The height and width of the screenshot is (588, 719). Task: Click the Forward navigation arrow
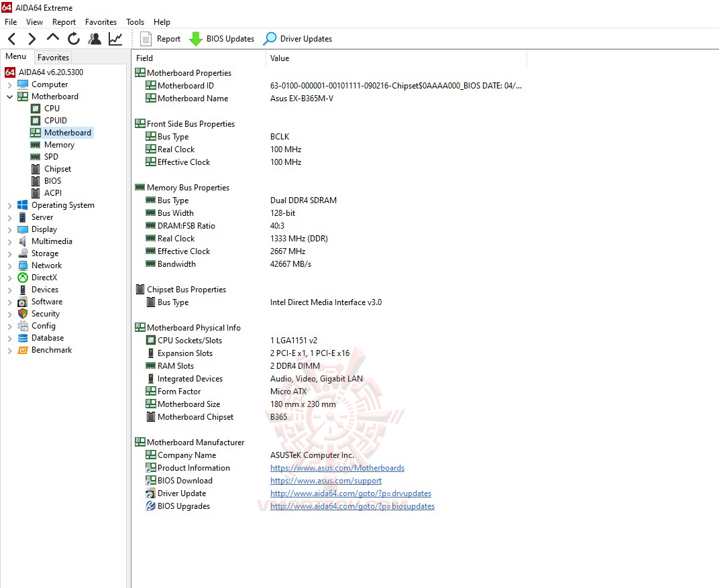(31, 38)
